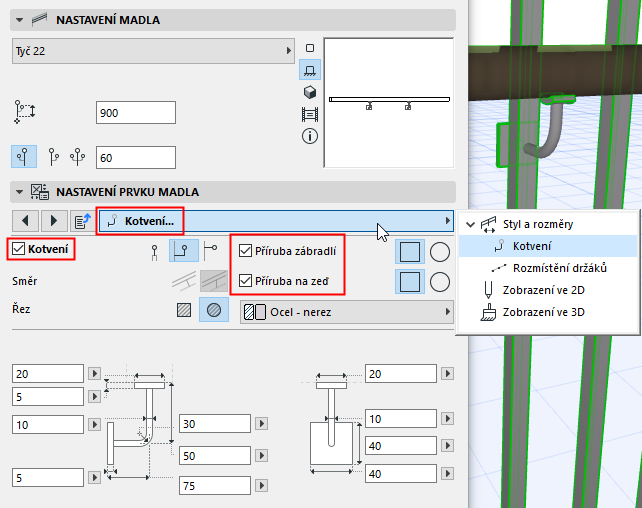The width and height of the screenshot is (642, 508).
Task: Click the info icon beside preview
Action: (x=310, y=136)
